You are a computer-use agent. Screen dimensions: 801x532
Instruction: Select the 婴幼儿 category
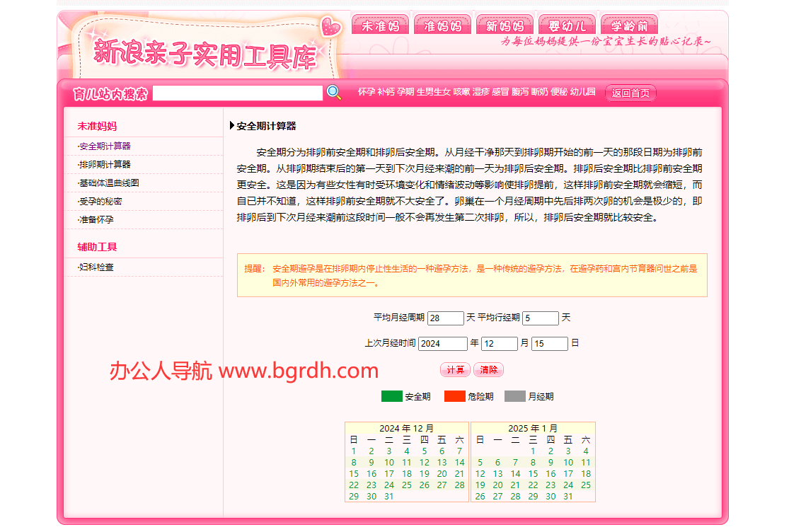point(567,23)
